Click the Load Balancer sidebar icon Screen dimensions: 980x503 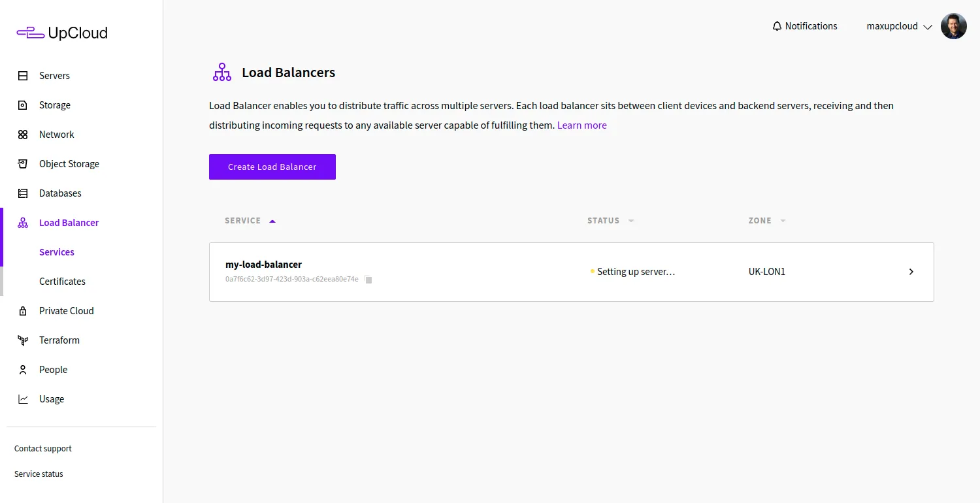[x=23, y=223]
